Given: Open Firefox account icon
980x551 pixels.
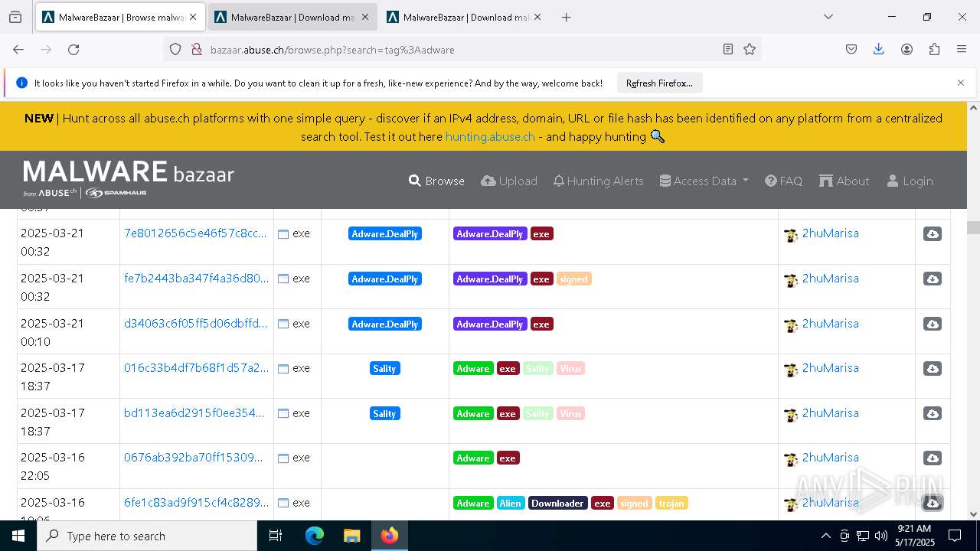Looking at the screenshot, I should pos(906,49).
